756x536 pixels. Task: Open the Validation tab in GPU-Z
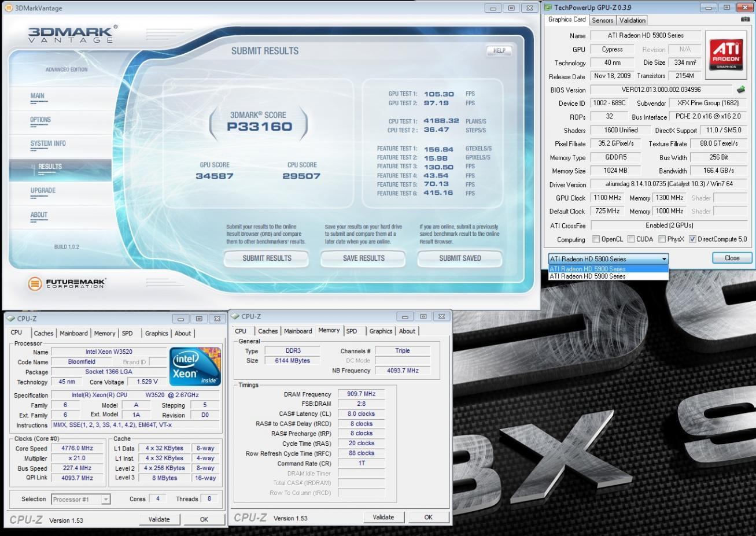pos(632,20)
